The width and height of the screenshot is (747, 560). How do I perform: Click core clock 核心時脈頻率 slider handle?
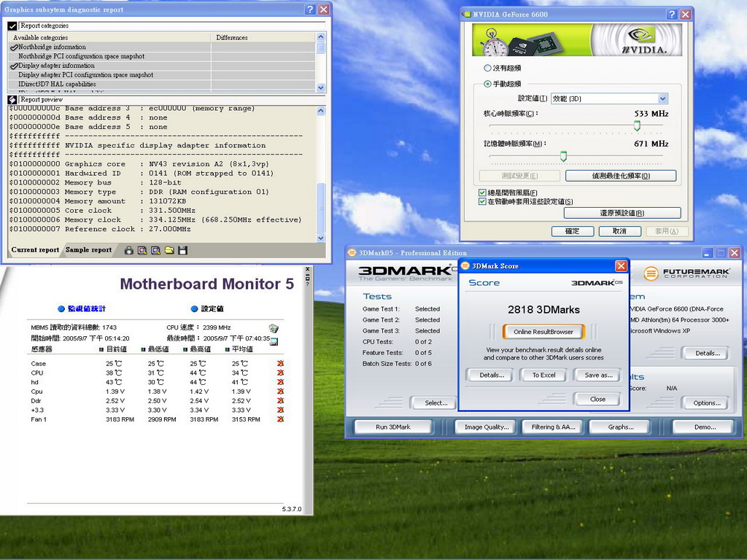pos(637,125)
